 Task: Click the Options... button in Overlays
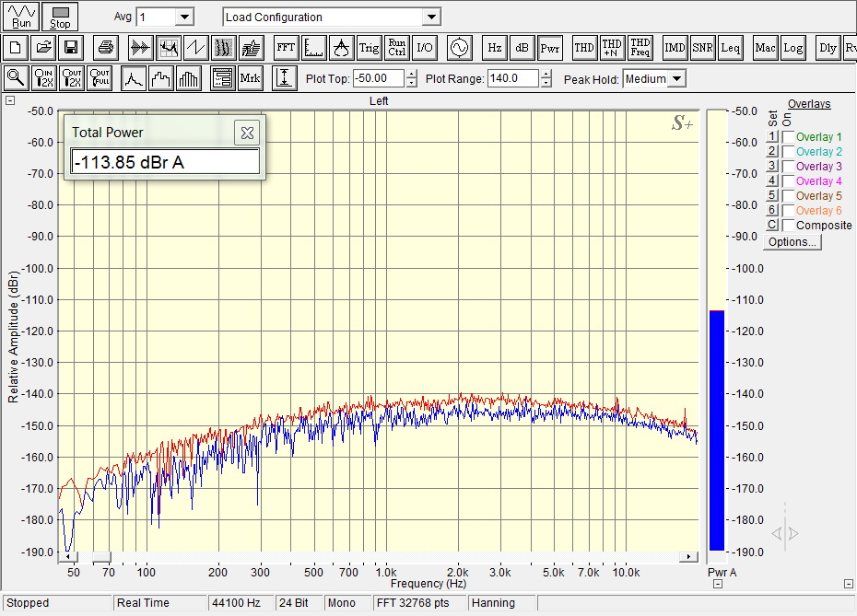pos(792,242)
